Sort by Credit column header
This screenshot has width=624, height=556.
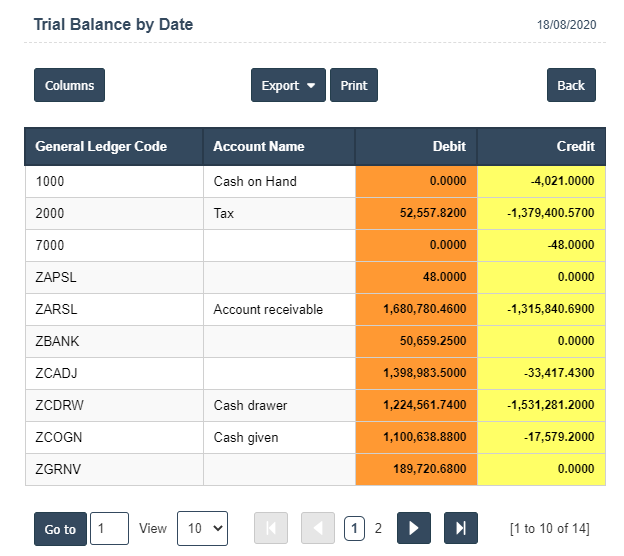575,146
